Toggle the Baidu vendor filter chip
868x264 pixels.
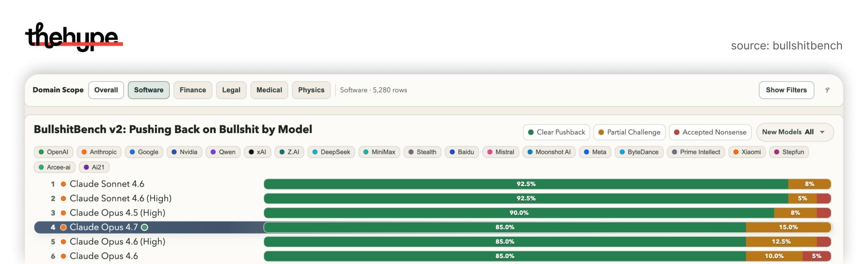(x=462, y=152)
